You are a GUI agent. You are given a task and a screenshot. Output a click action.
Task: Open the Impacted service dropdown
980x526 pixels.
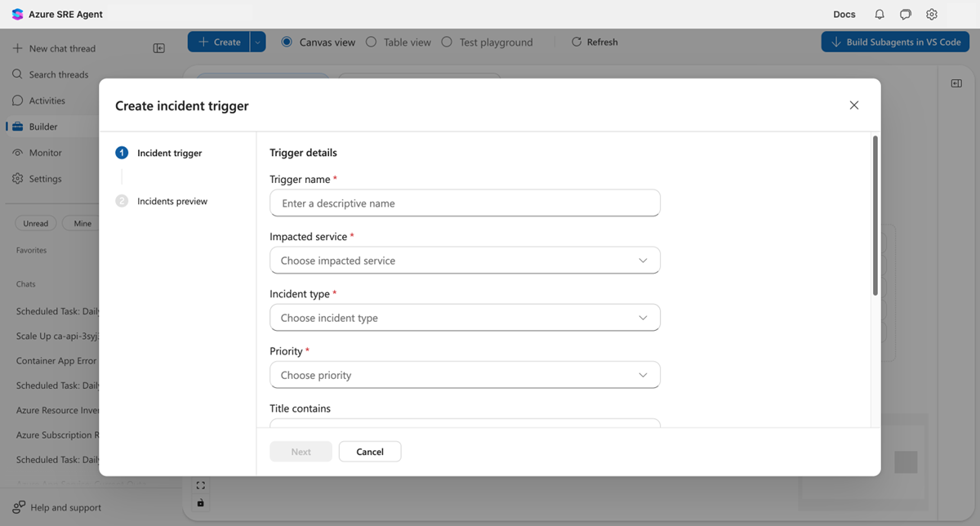point(465,260)
